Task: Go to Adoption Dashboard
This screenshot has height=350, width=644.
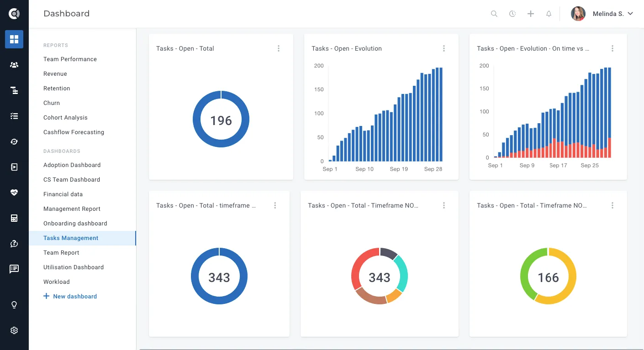Action: click(72, 165)
